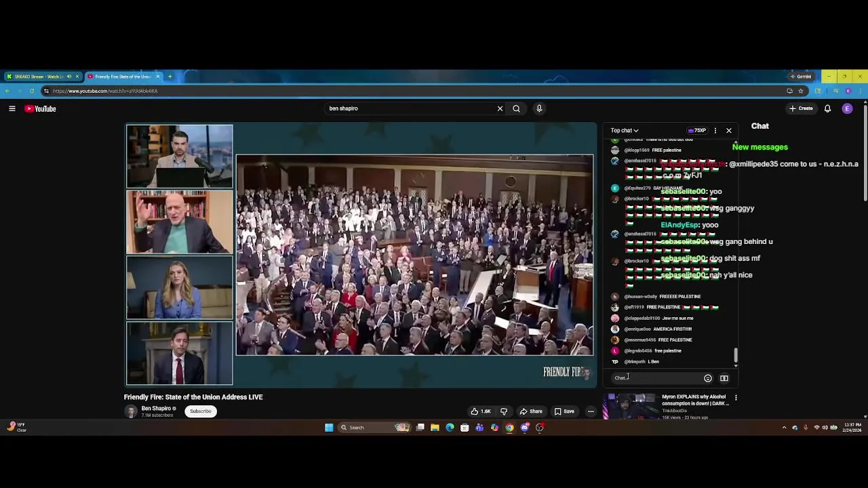The image size is (868, 488).
Task: Bookmark this page with the star
Action: 801,91
